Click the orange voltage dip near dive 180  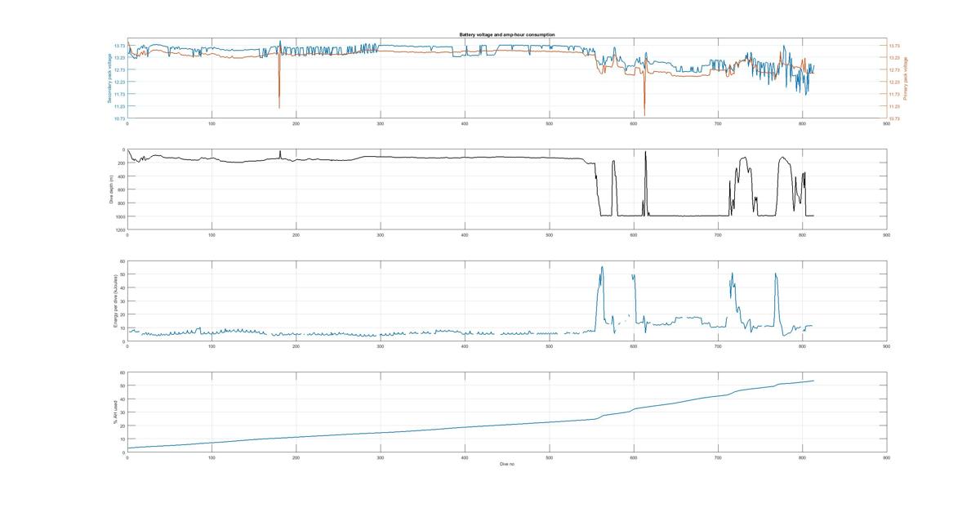[x=279, y=82]
